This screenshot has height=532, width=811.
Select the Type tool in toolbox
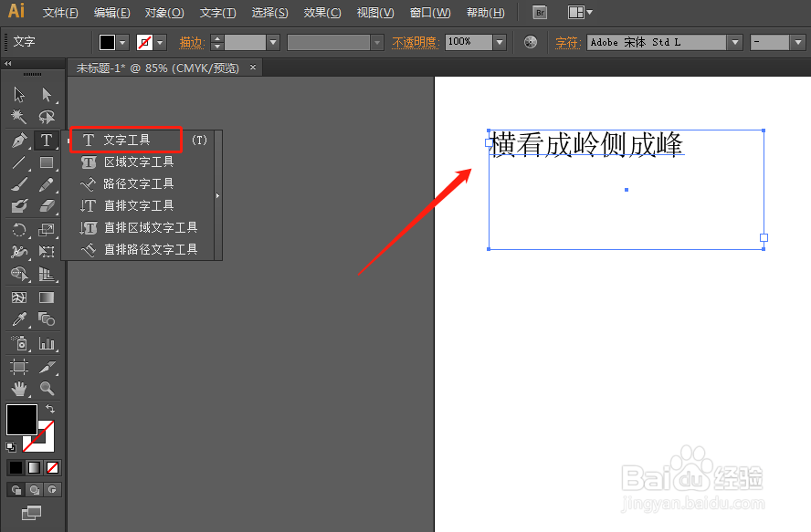[47, 141]
